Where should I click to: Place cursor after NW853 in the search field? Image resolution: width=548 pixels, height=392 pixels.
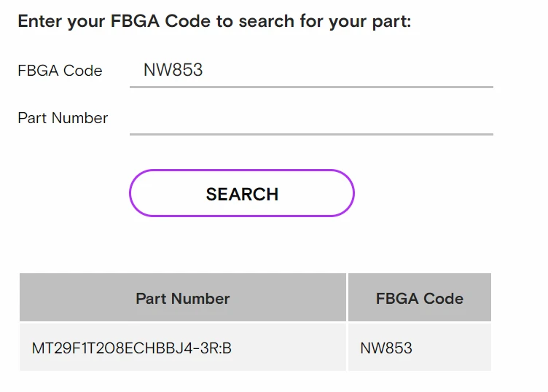click(x=205, y=71)
